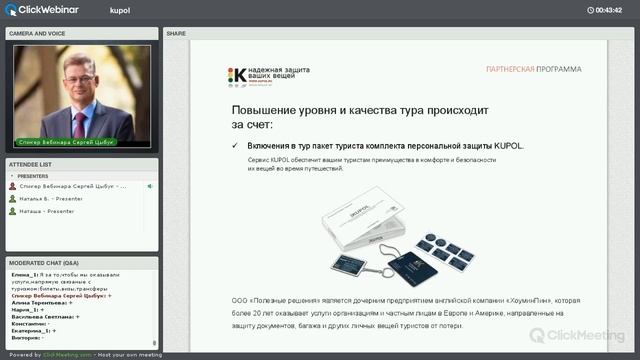Image resolution: width=640 pixels, height=360 pixels.
Task: Click chat message from Екатерина_1
Action: 34,331
